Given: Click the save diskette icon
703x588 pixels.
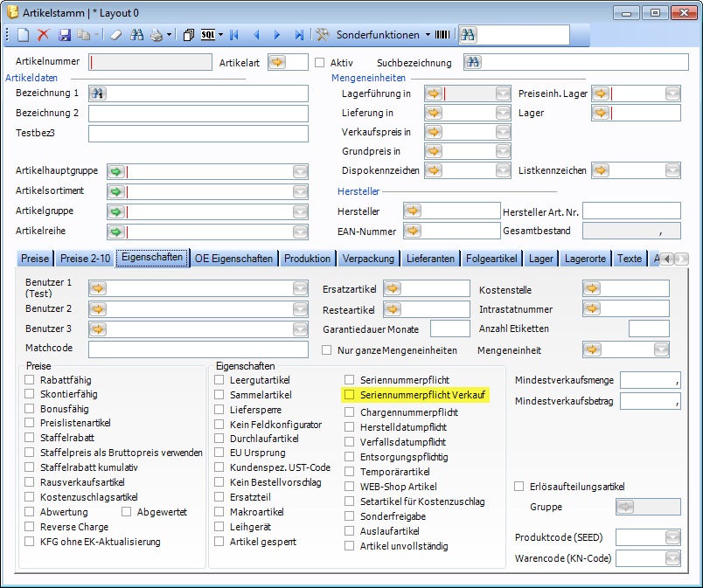Looking at the screenshot, I should (65, 35).
